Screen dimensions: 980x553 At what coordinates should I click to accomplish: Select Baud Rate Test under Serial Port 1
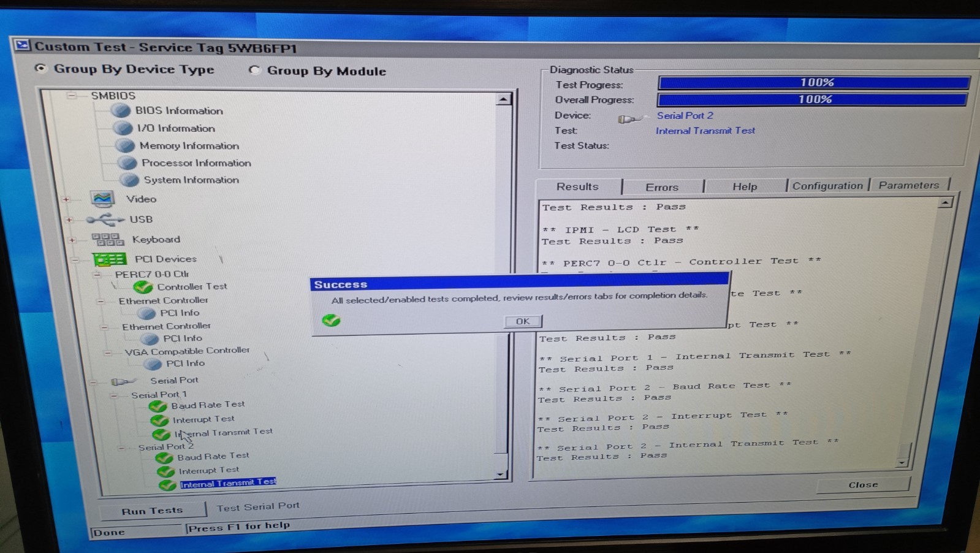click(x=208, y=405)
